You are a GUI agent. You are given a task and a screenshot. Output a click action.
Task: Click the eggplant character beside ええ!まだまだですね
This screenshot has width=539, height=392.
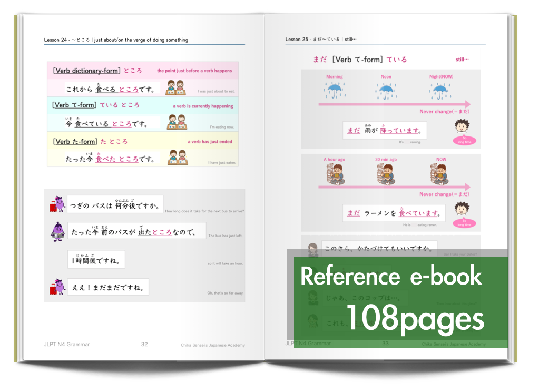[57, 287]
